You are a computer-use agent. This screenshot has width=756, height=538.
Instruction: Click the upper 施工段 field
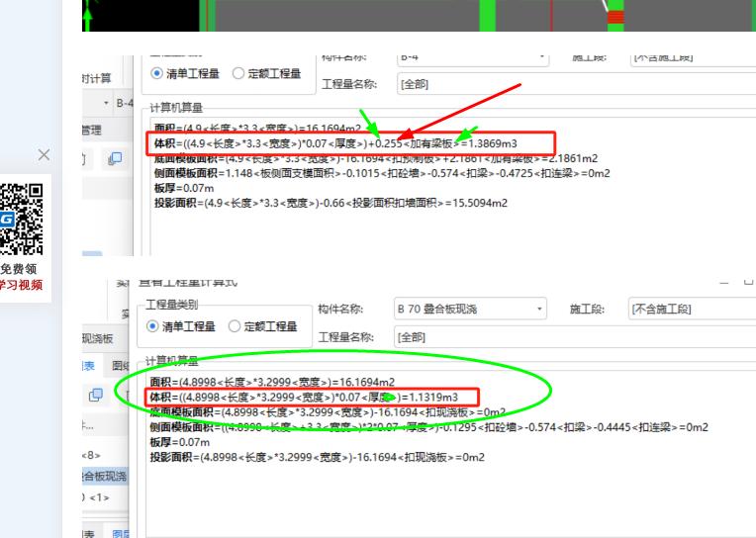pos(694,57)
